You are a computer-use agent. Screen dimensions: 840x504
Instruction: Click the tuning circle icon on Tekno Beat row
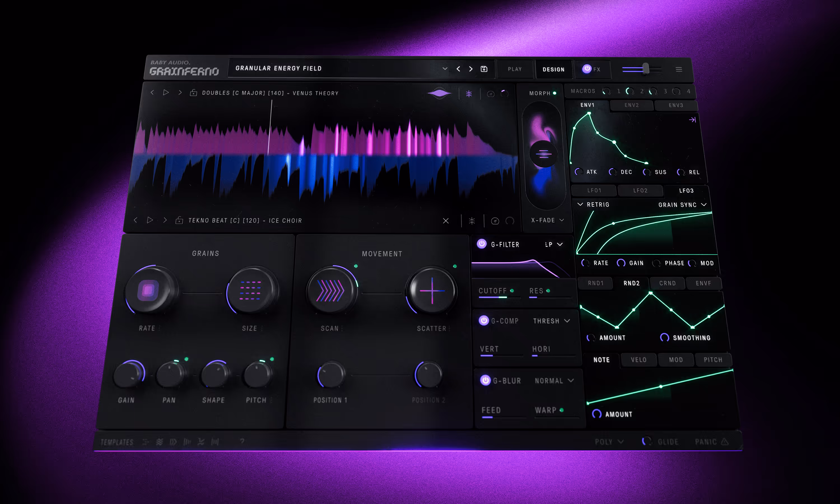tap(495, 221)
